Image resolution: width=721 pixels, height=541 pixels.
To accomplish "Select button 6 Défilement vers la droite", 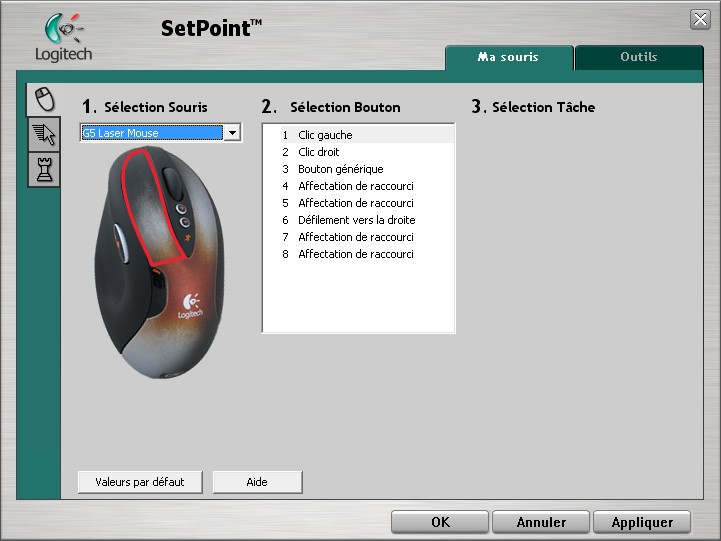I will [x=356, y=220].
